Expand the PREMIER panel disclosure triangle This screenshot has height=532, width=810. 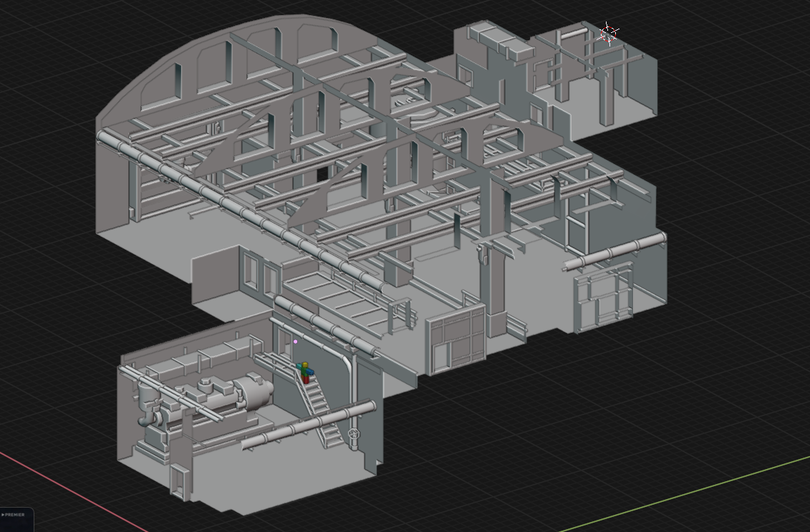click(x=3, y=514)
